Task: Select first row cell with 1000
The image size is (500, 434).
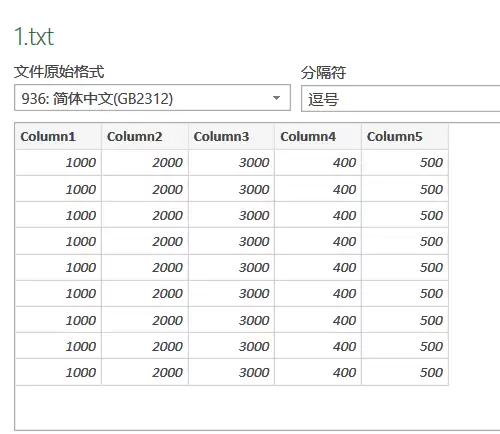Action: [x=58, y=162]
